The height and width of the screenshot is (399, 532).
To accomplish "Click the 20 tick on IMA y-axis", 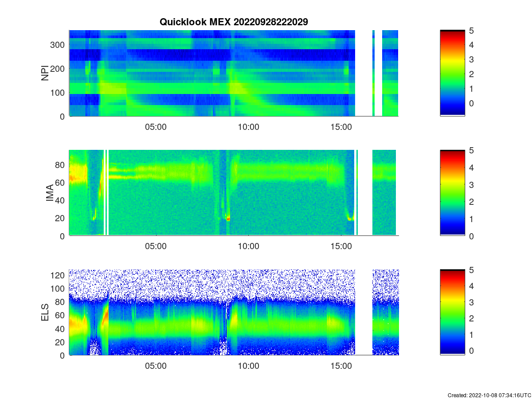I will (x=61, y=218).
